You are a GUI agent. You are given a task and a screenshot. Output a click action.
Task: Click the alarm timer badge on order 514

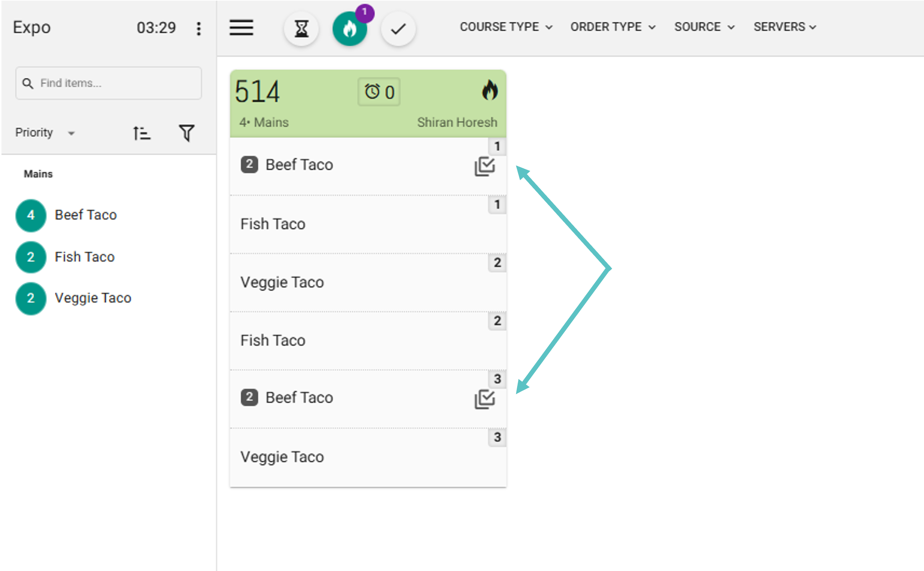tap(379, 92)
